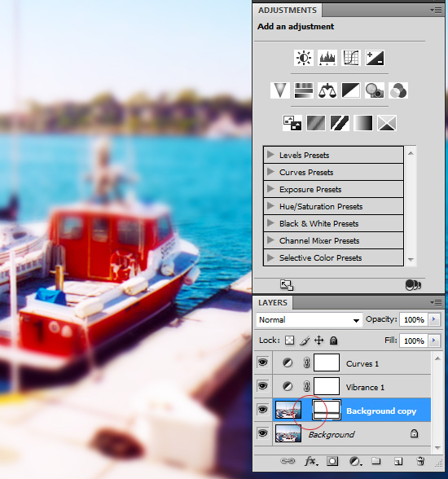Screen dimensions: 448x479
Task: Add an Exposure adjustment
Action: click(375, 58)
